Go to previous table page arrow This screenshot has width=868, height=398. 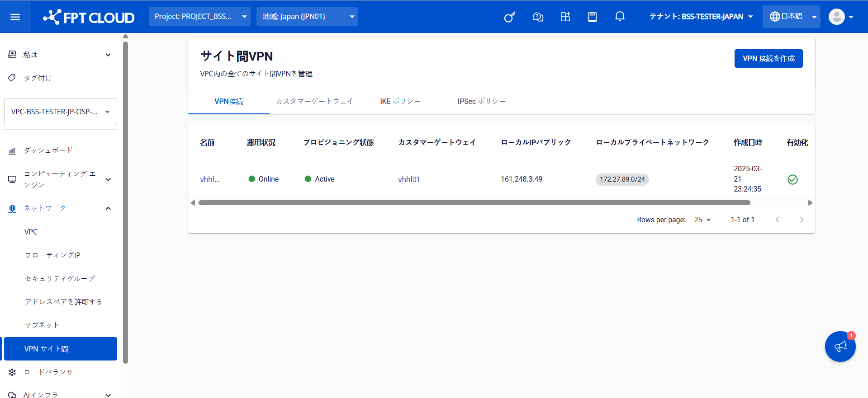point(777,220)
